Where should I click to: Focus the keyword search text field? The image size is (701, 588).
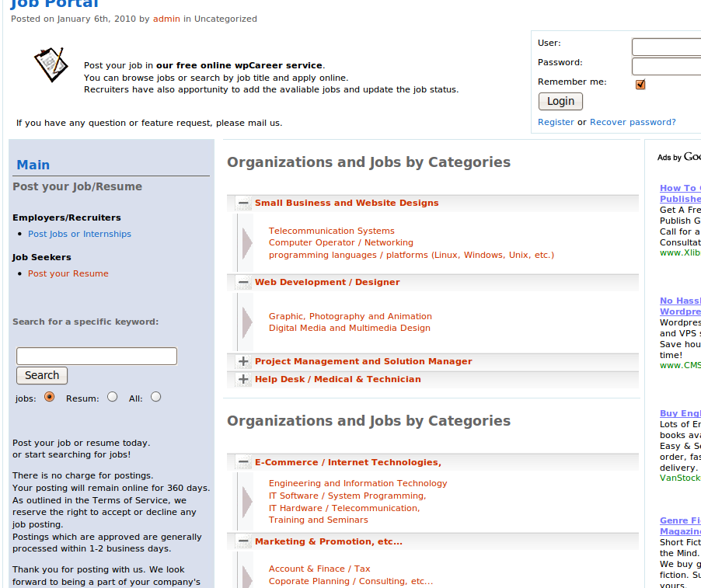96,357
